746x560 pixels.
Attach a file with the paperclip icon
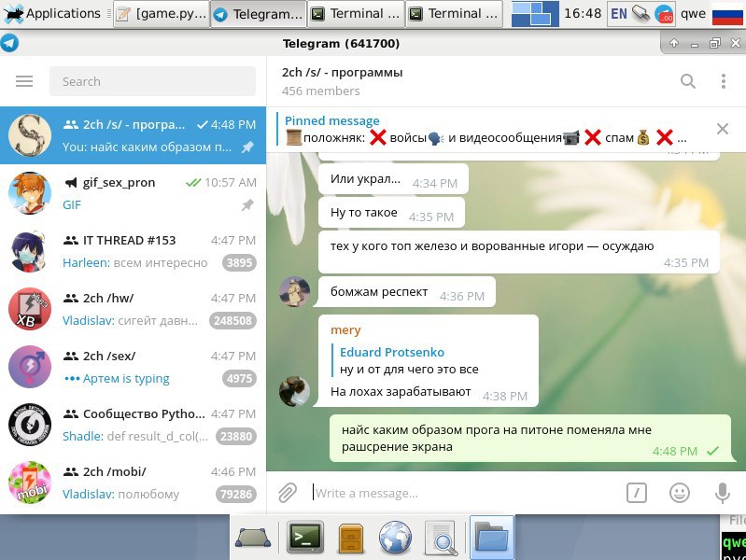pyautogui.click(x=288, y=493)
